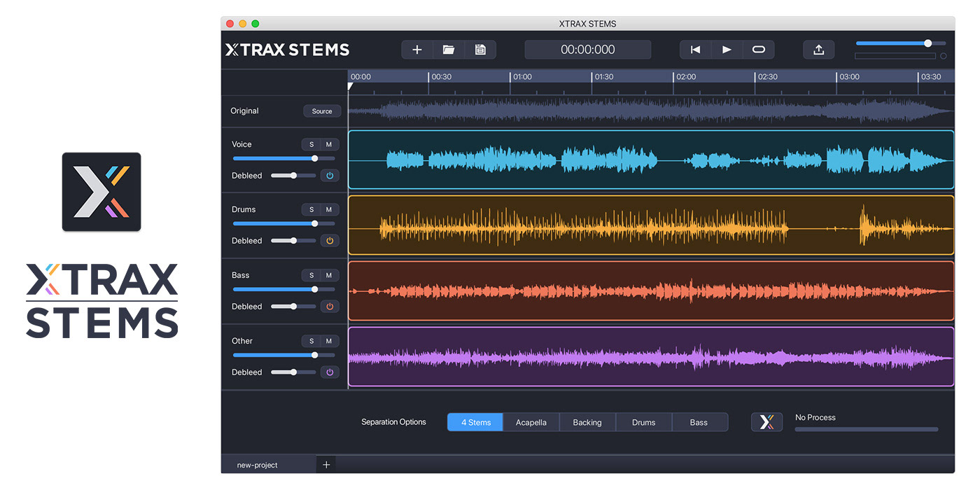980x490 pixels.
Task: Adjust the master volume slider
Action: point(901,43)
